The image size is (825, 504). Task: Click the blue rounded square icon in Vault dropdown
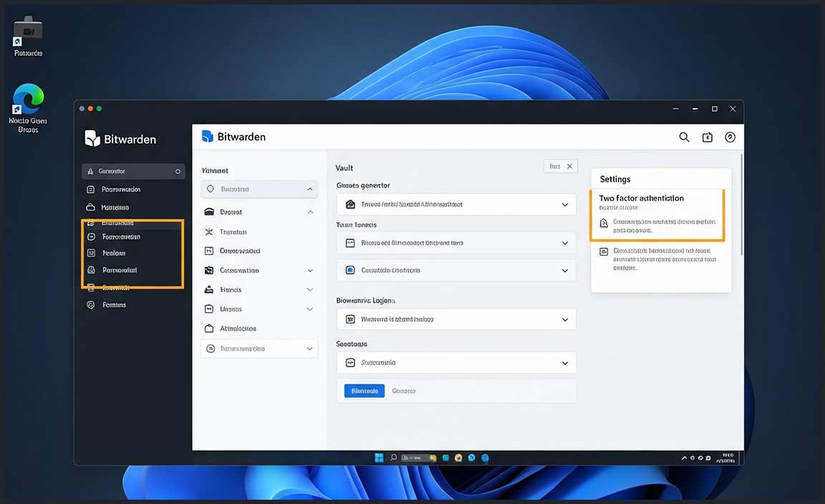350,270
